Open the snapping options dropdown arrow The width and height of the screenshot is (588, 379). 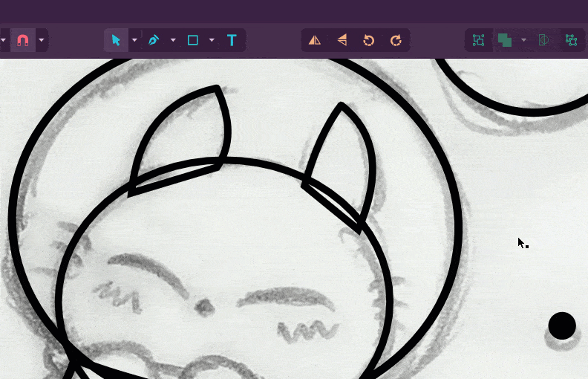pos(42,40)
